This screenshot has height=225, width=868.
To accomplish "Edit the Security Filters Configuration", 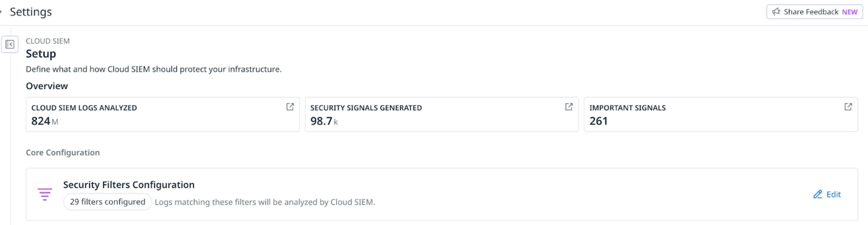I will [x=833, y=194].
